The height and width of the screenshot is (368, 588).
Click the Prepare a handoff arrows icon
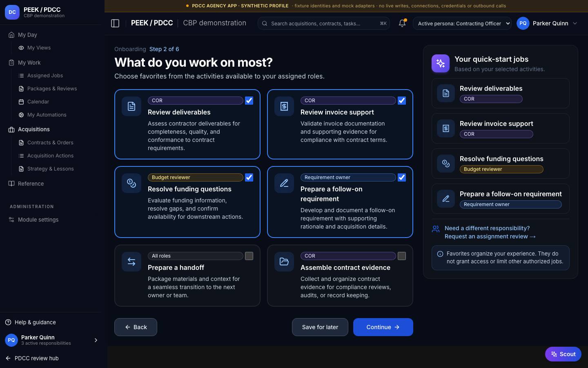tap(131, 262)
